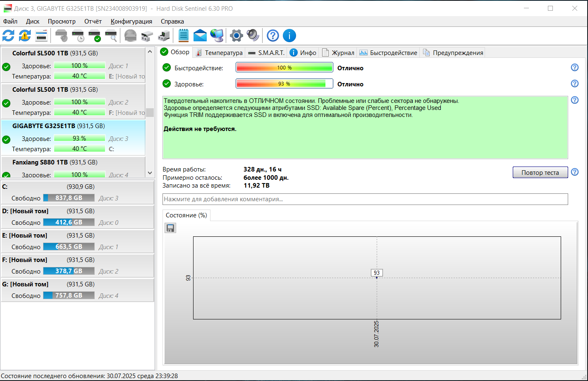Click the C: free space 837,8 GB bar
The width and height of the screenshot is (588, 381).
tap(69, 198)
